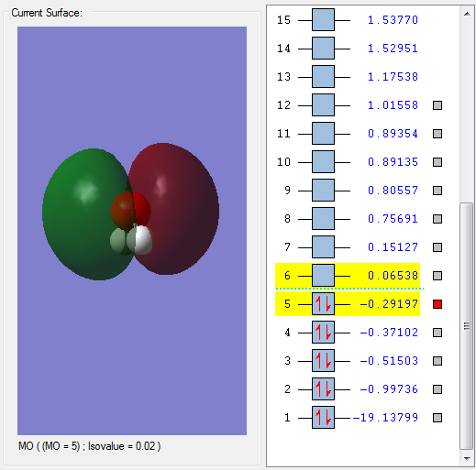This screenshot has width=476, height=470.
Task: Select the empty orbital box for MO 6
Action: (323, 276)
